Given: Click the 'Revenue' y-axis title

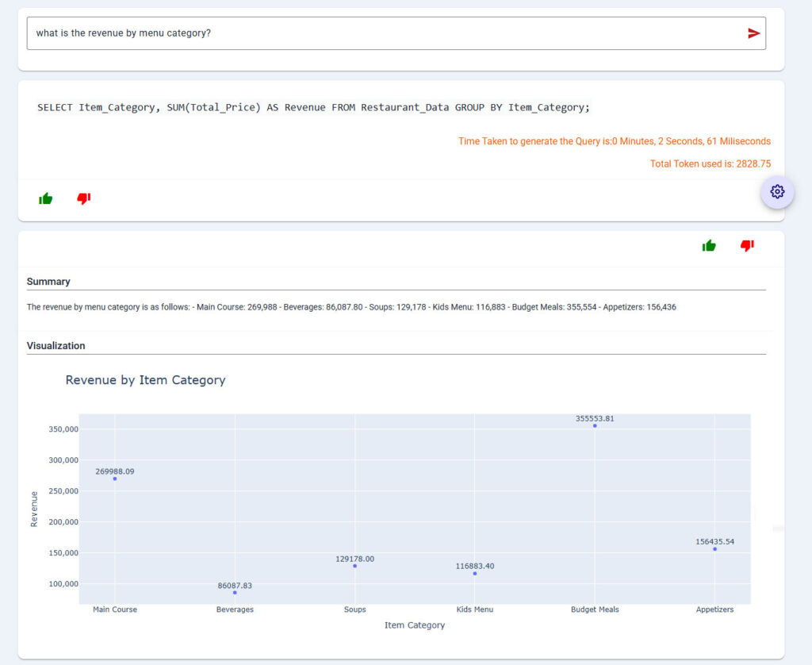Looking at the screenshot, I should [x=34, y=509].
